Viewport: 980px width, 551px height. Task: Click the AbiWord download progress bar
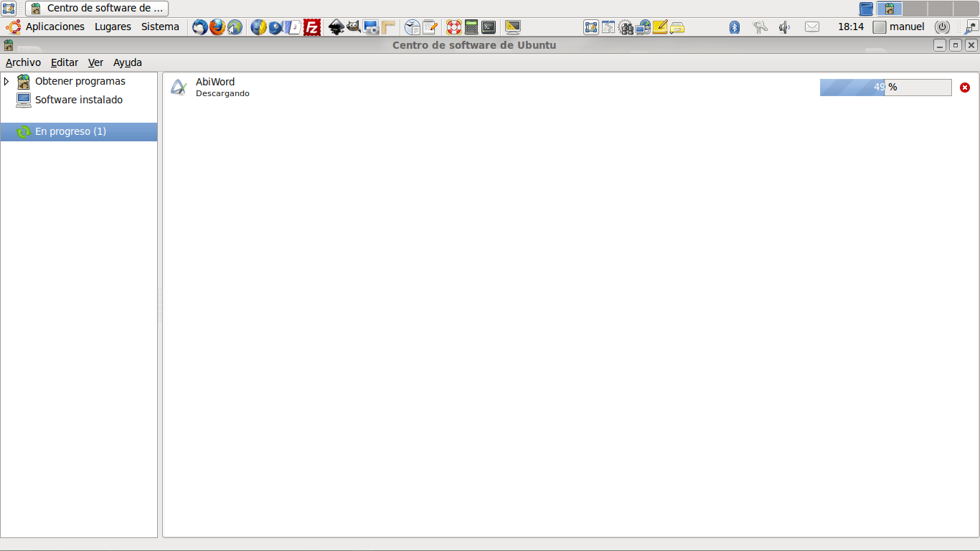click(885, 88)
